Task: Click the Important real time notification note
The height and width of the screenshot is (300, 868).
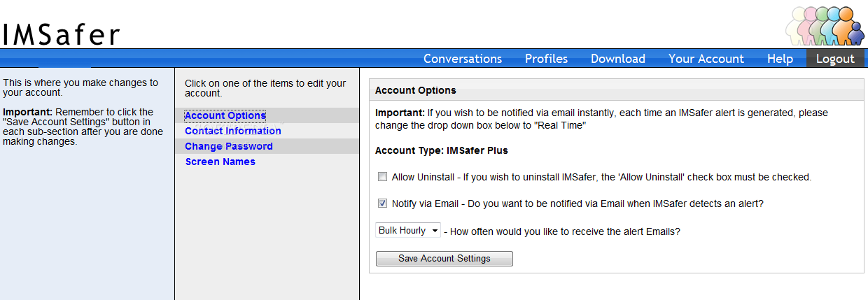Action: (x=601, y=119)
